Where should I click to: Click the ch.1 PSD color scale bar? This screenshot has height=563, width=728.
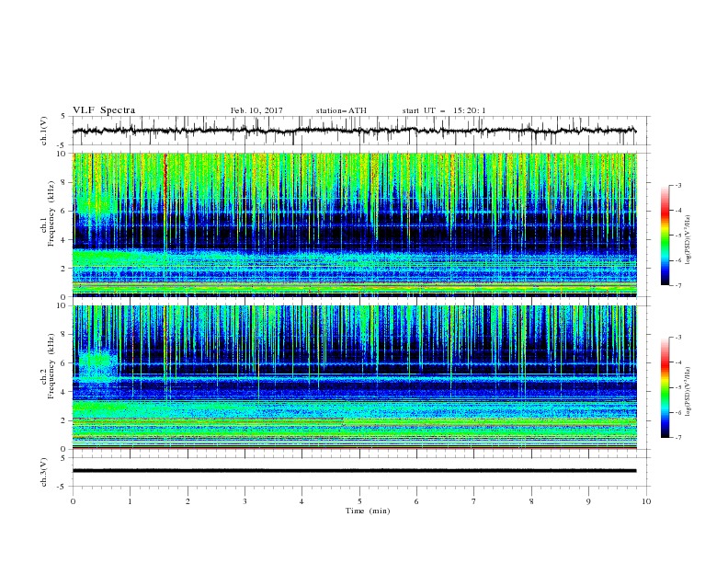tap(665, 236)
